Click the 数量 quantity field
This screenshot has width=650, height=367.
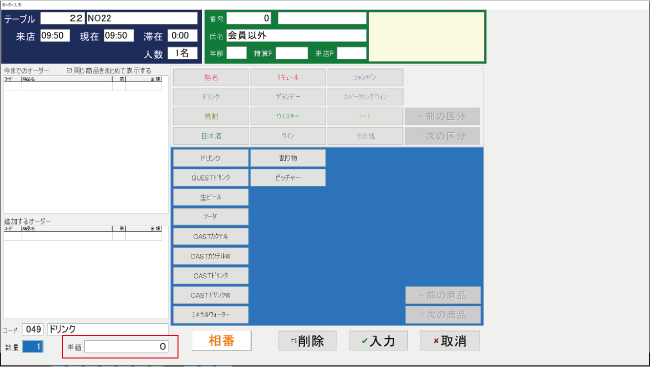click(33, 347)
